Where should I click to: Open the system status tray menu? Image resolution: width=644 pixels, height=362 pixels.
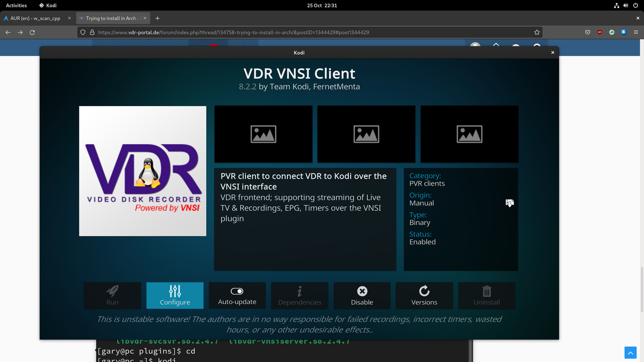tap(625, 6)
